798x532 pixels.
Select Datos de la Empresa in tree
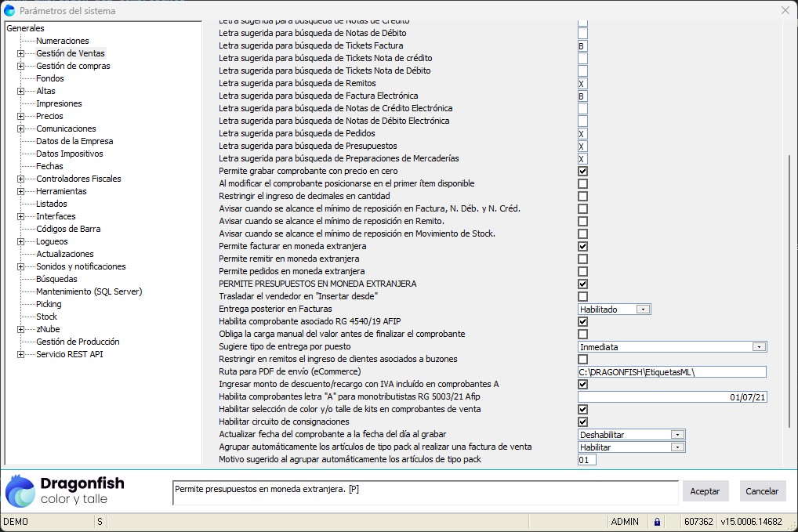(x=74, y=141)
